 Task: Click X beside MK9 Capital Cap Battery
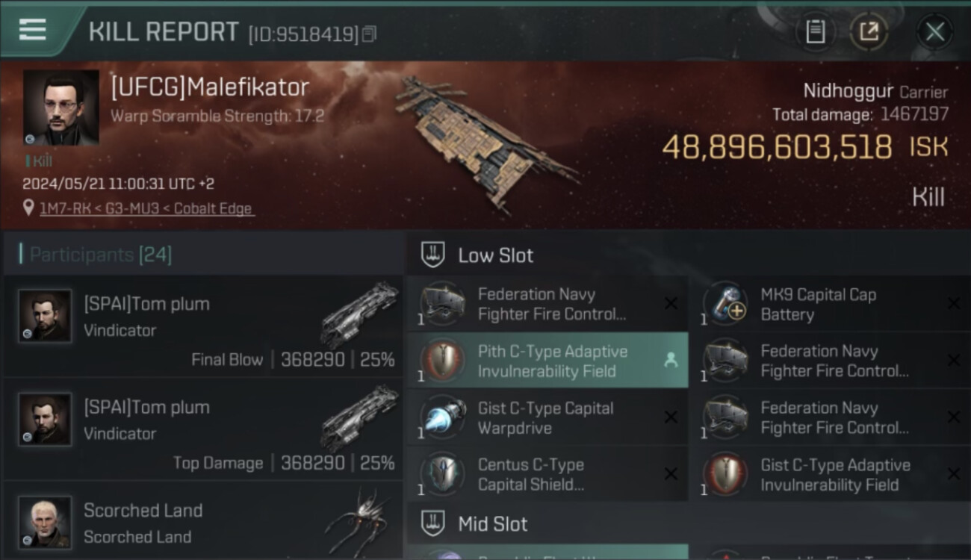953,303
